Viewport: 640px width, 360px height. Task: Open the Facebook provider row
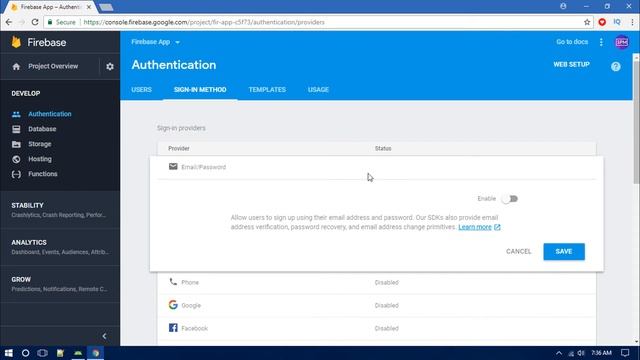point(376,328)
